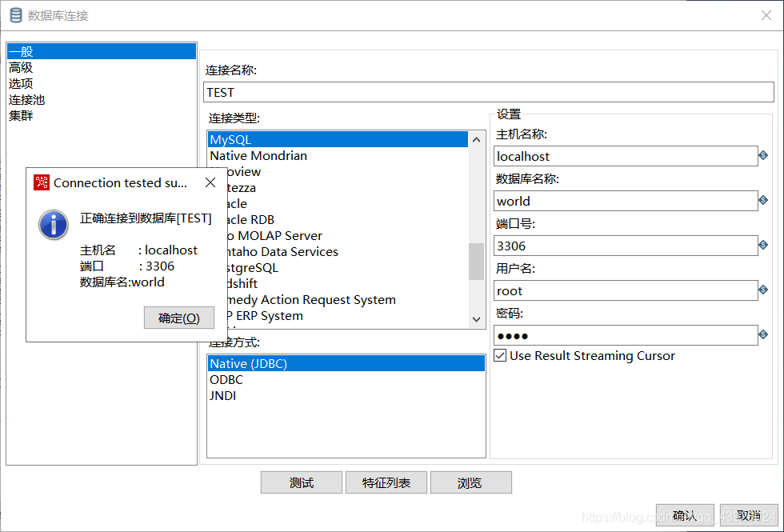Viewport: 784px width, 532px height.
Task: Select the 一般 category
Action: click(x=102, y=51)
